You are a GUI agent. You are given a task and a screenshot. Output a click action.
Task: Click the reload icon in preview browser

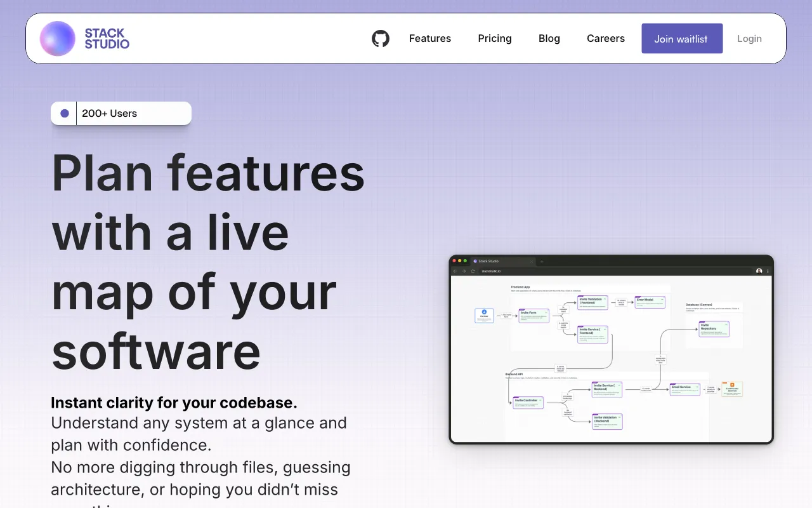coord(473,271)
